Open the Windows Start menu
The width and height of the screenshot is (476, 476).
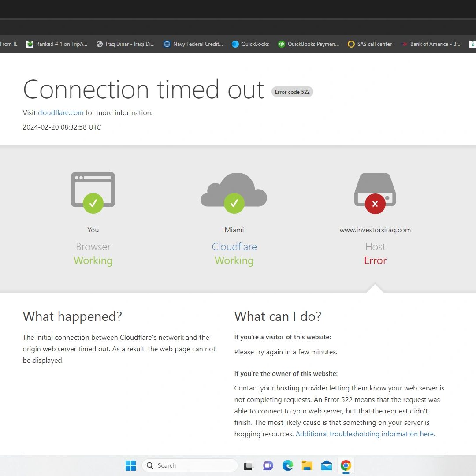130,465
